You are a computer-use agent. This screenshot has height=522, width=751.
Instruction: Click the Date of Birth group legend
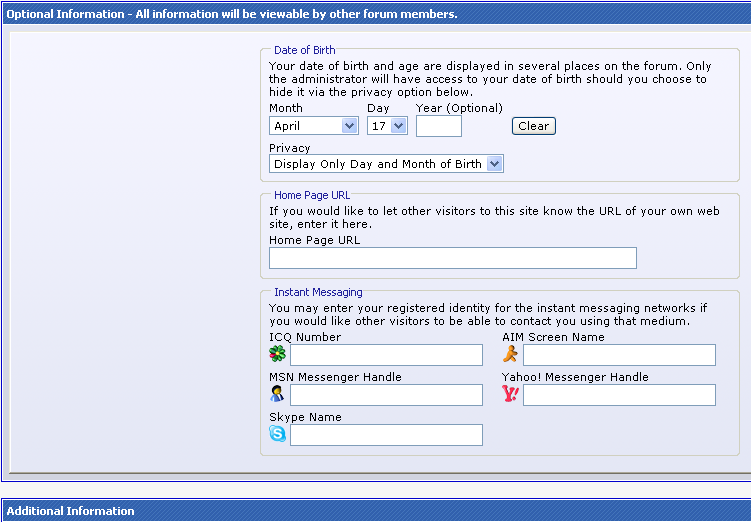pyautogui.click(x=305, y=50)
